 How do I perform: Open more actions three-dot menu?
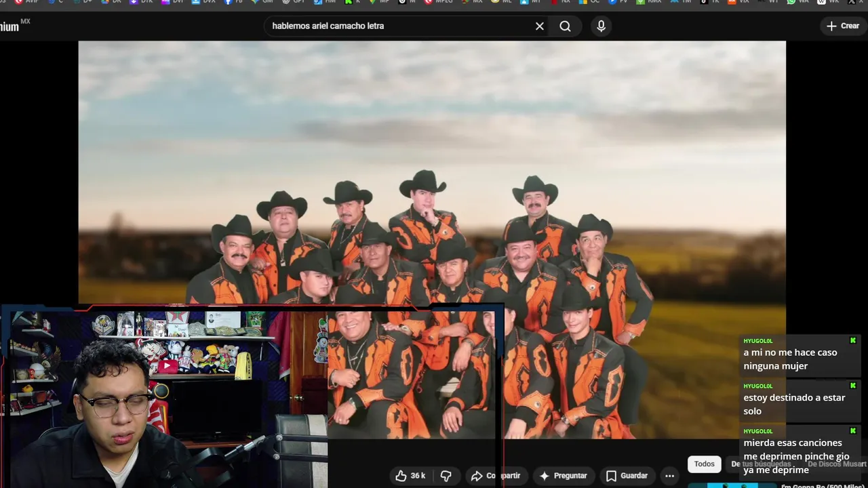point(670,476)
